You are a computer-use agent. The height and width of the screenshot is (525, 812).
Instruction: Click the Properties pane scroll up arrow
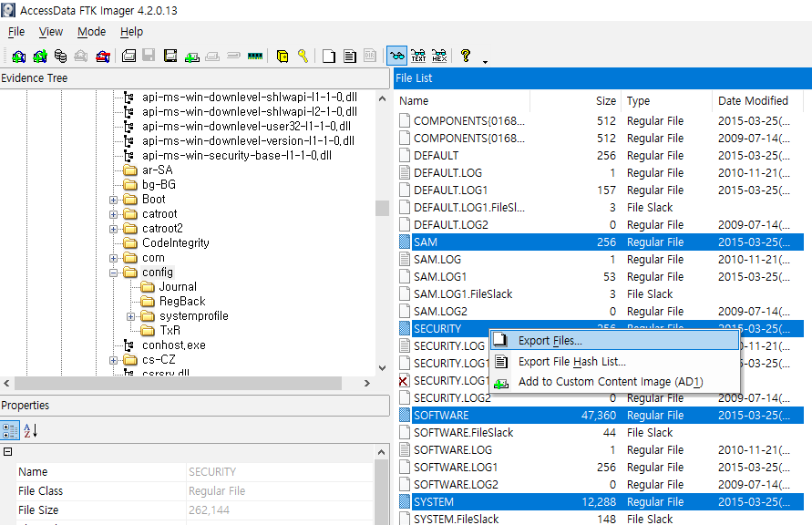coord(381,452)
